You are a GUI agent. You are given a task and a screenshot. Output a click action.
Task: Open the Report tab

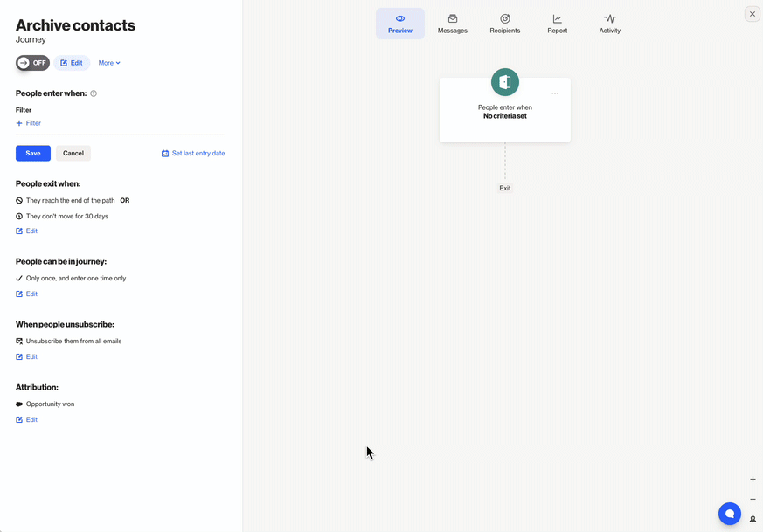(557, 24)
